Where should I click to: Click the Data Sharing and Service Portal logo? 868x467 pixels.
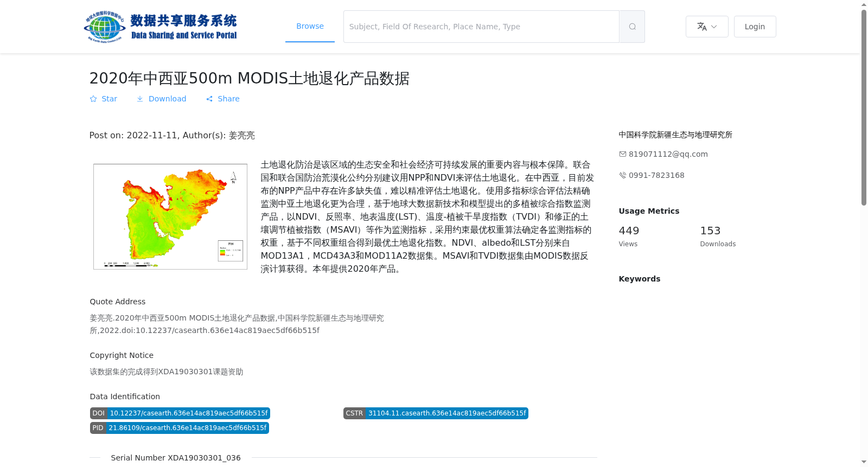161,27
